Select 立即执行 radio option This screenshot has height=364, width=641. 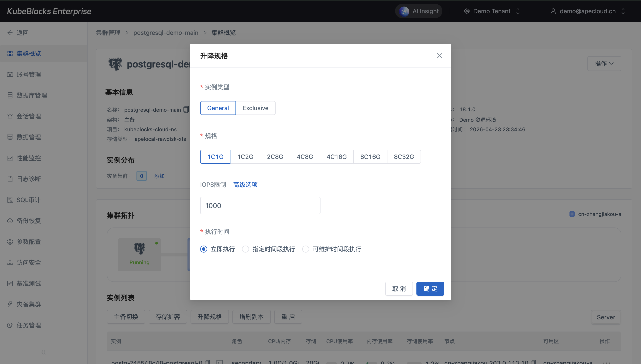[x=204, y=249]
